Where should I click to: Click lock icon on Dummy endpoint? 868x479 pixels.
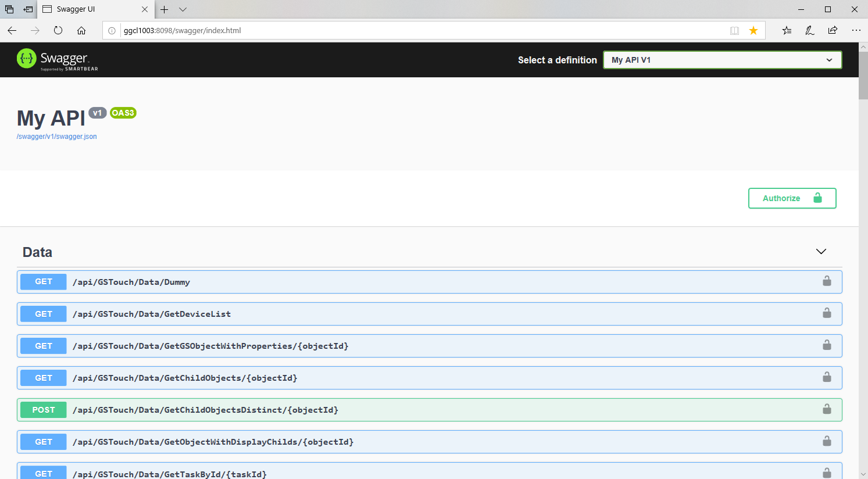827,281
